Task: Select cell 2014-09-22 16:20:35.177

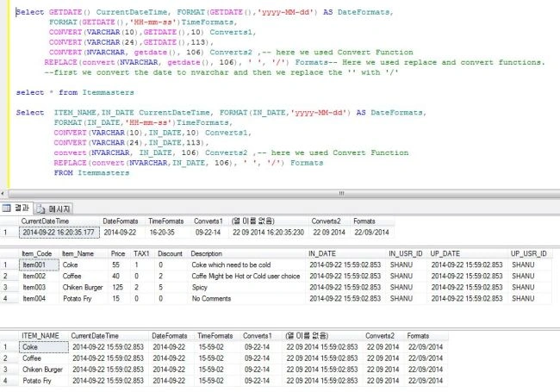Action: [59, 233]
